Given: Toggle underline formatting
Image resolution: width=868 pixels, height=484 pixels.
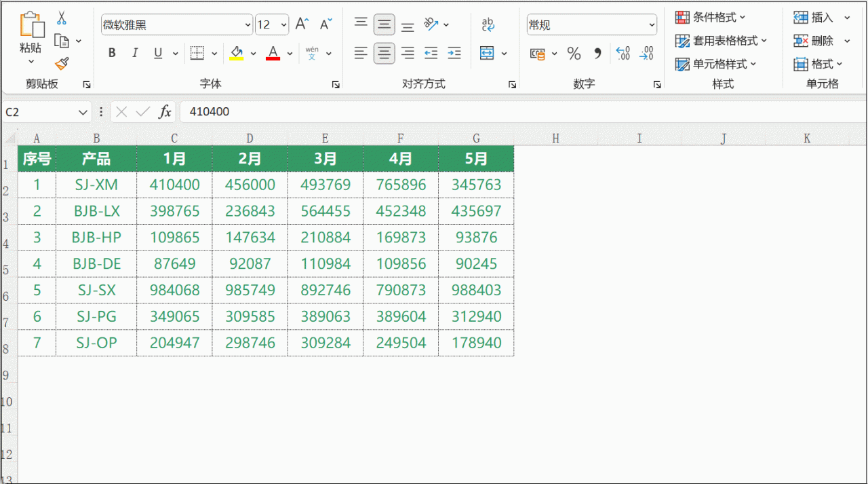Looking at the screenshot, I should tap(158, 53).
